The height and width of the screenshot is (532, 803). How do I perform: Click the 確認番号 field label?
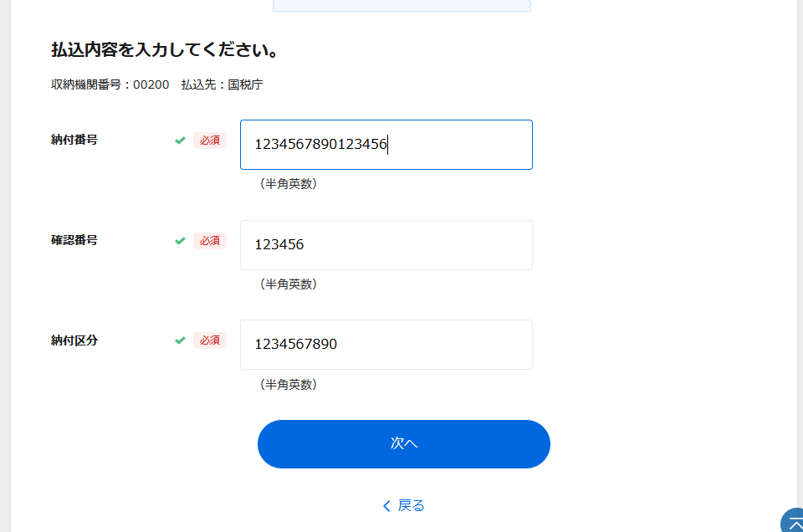[74, 240]
